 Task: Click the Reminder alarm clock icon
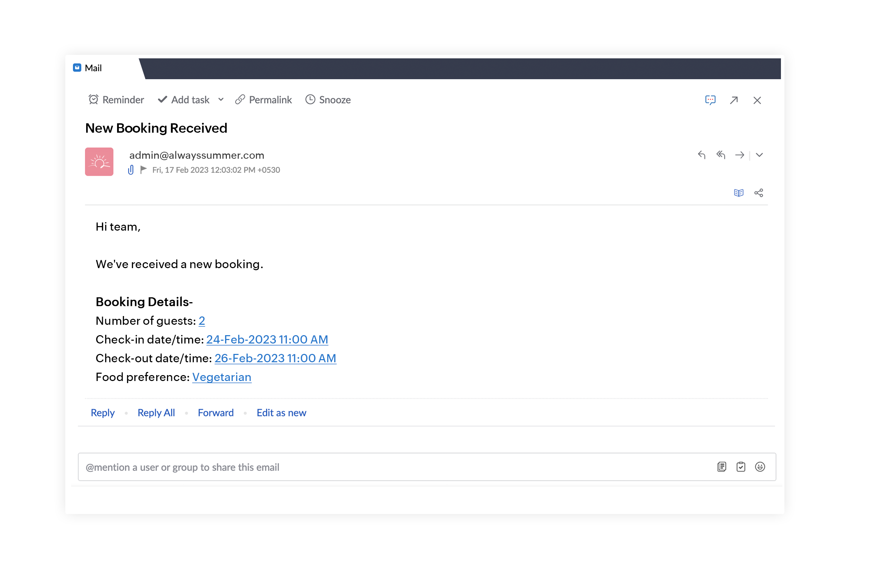(x=93, y=100)
